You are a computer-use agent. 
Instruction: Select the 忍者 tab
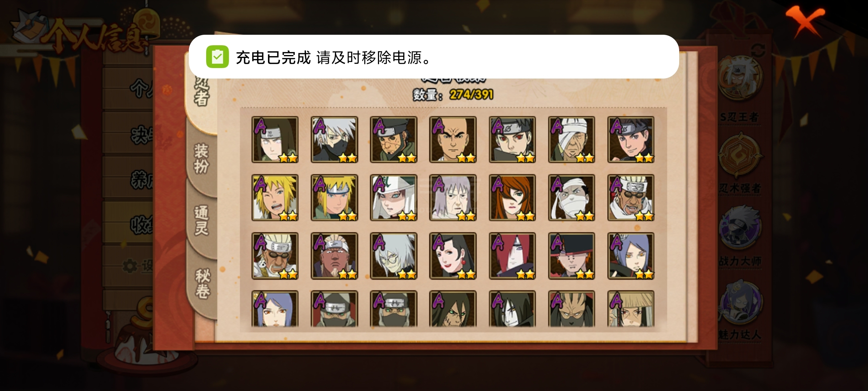pos(201,93)
